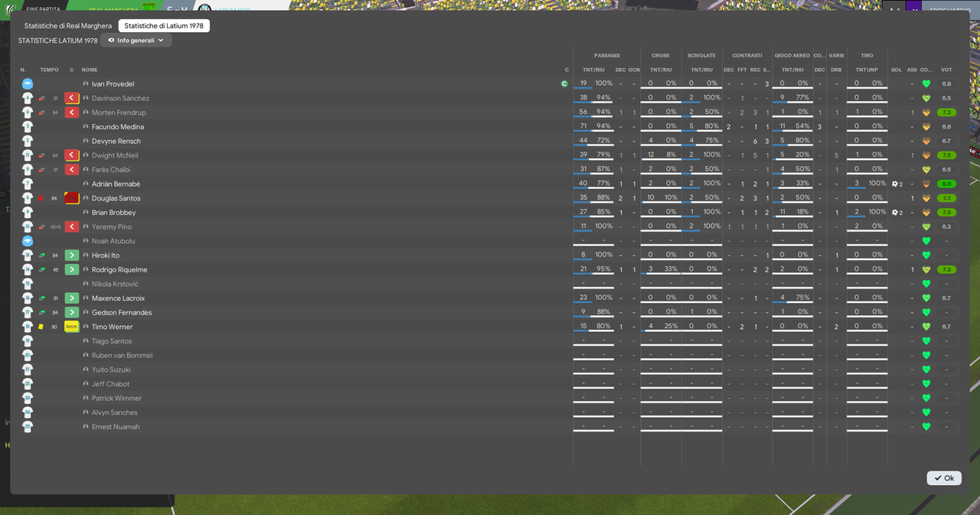Image resolution: width=980 pixels, height=515 pixels.
Task: Open player Timo Werner
Action: click(x=112, y=327)
